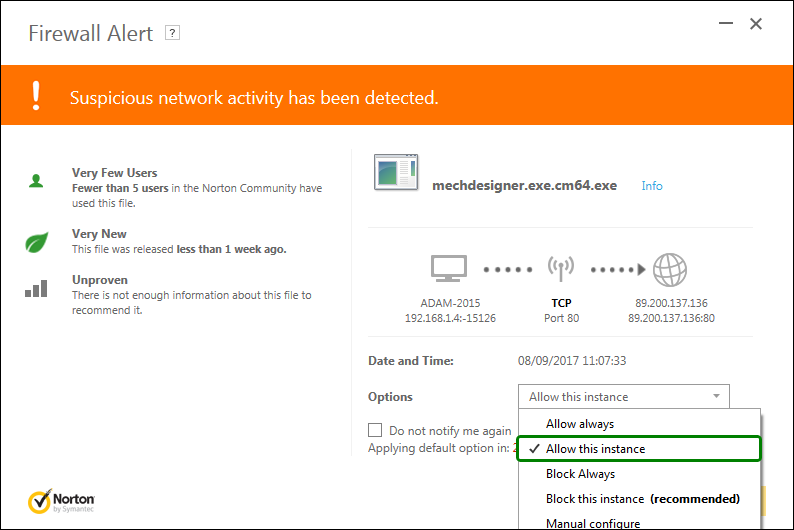Click the Applying default option in text

439,448
